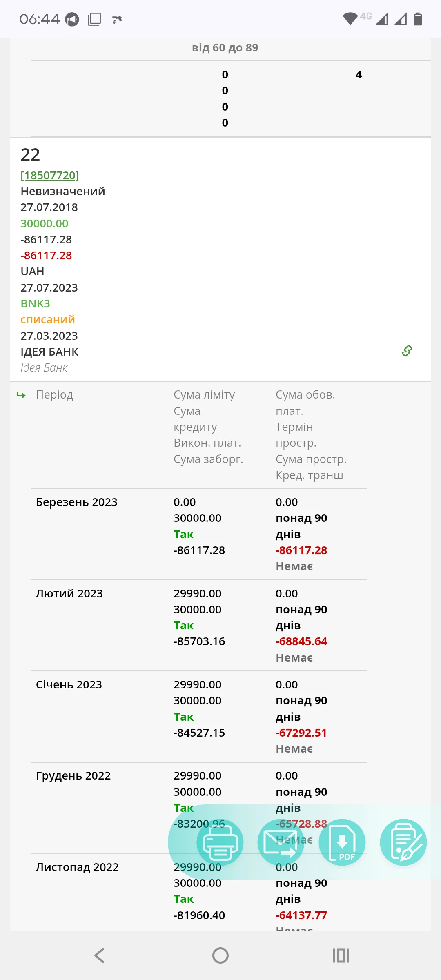This screenshot has width=441, height=980.
Task: Tap the Сума обов. плат. column header
Action: click(x=305, y=402)
